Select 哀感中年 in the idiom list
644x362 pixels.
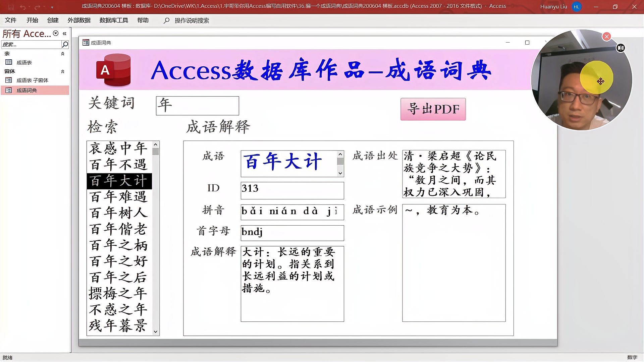[x=119, y=148]
